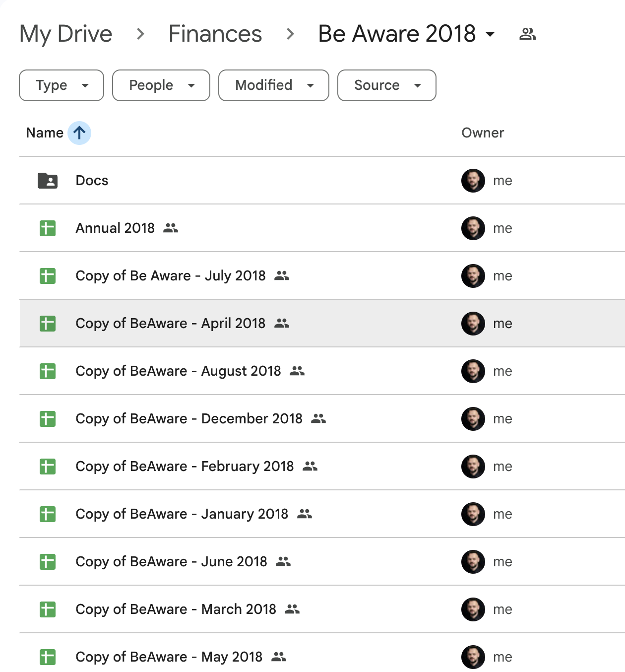Go to My Drive in breadcrumb
Viewport: 625px width, 672px height.
pos(66,34)
